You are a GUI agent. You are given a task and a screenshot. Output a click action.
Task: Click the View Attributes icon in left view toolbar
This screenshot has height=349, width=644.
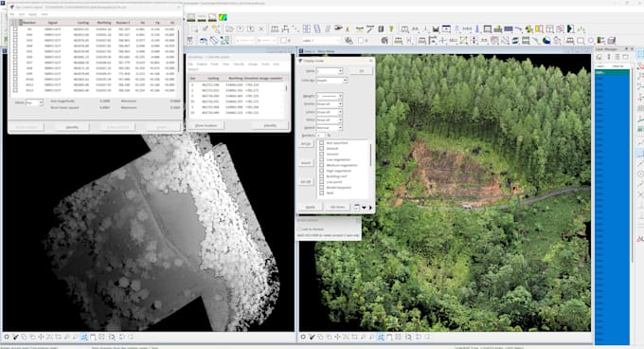tap(7, 337)
